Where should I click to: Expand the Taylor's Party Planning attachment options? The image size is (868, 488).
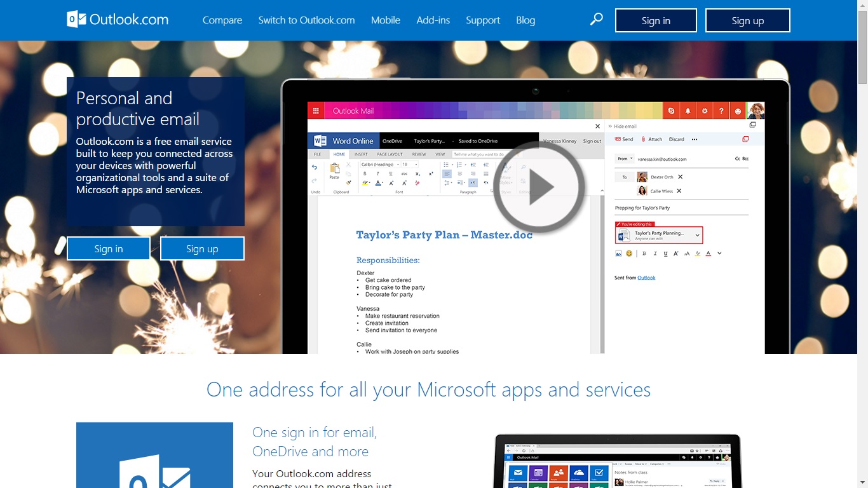697,236
